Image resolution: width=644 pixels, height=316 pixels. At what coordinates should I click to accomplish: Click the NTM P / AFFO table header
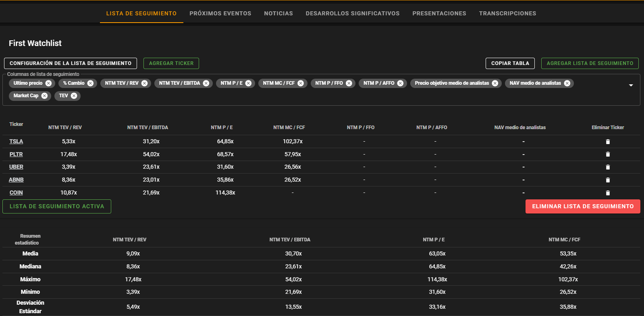click(x=432, y=128)
